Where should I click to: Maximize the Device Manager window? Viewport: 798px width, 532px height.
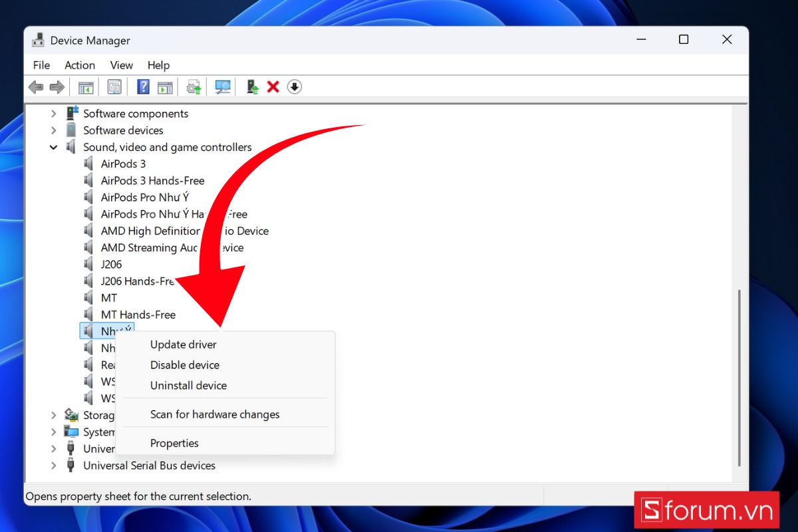pyautogui.click(x=684, y=40)
